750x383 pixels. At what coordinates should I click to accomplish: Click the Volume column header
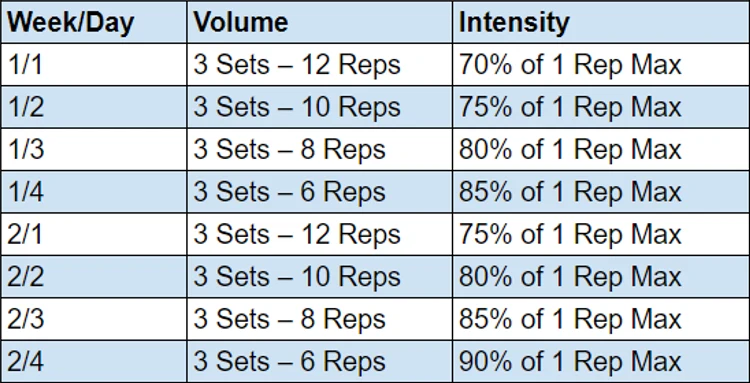pyautogui.click(x=320, y=22)
